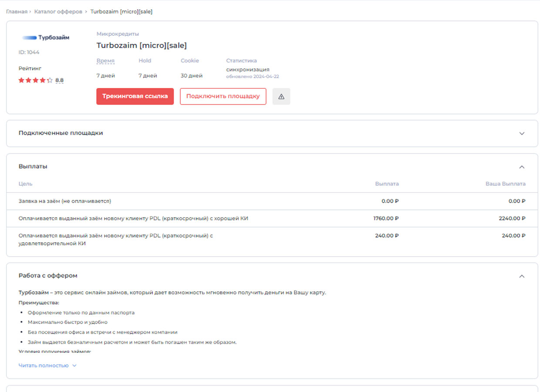Image resolution: width=540 pixels, height=392 pixels.
Task: Expand the Подключенные площадки section
Action: (522, 133)
